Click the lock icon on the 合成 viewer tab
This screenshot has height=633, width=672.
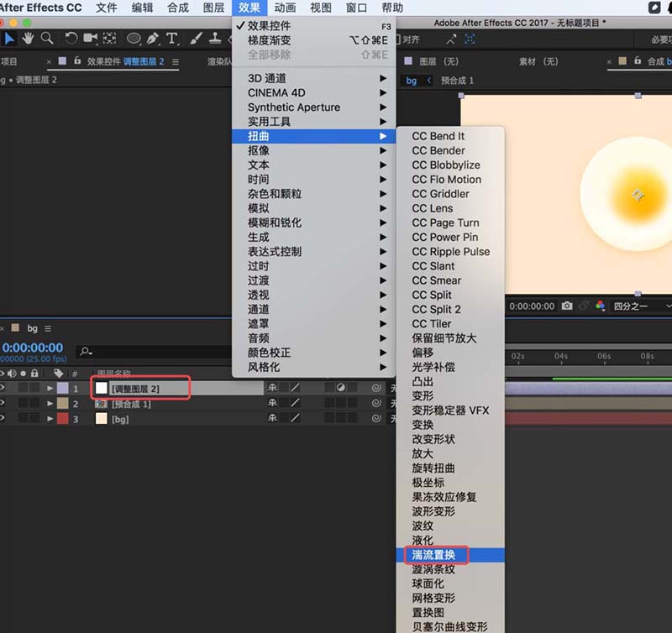point(638,60)
